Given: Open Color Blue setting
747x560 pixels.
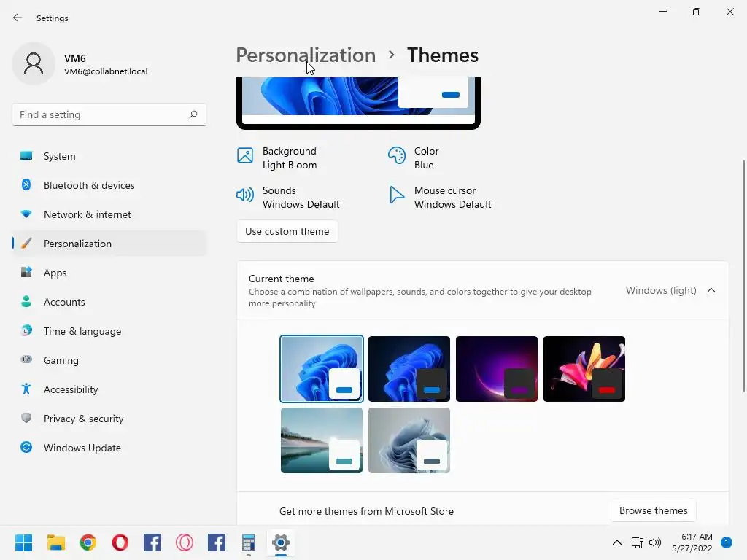Looking at the screenshot, I should pyautogui.click(x=414, y=157).
